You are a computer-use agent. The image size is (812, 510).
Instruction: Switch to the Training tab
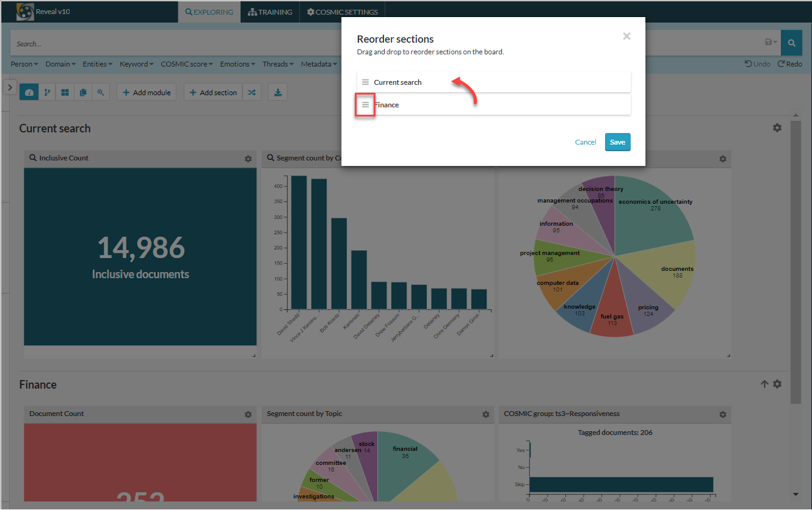(270, 12)
